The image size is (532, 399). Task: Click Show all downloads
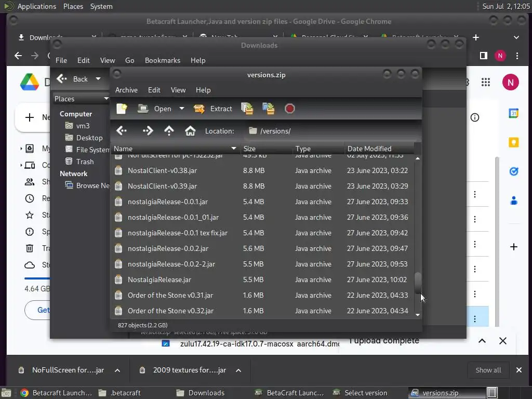[x=488, y=370]
